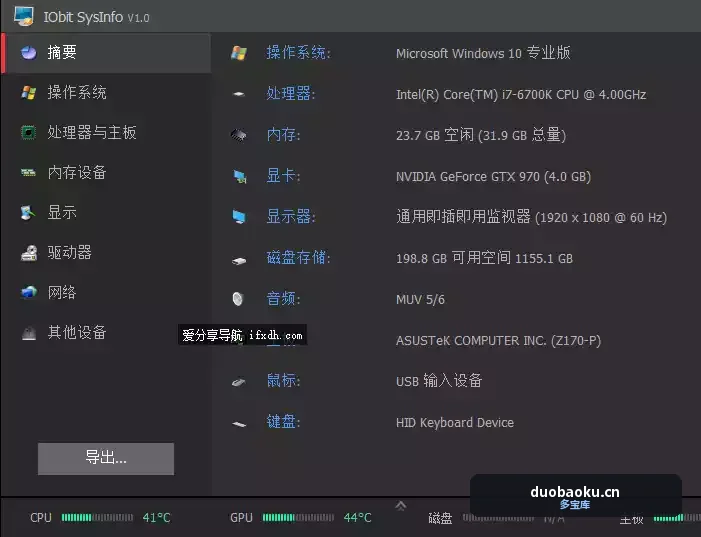Click the 41°C CPU temperature reading

click(156, 518)
